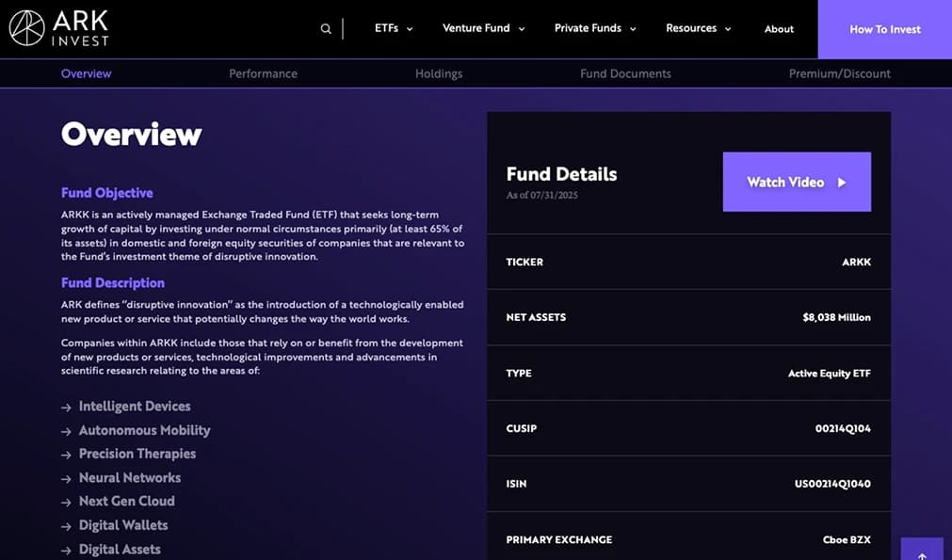The height and width of the screenshot is (560, 952).
Task: Click the CUSIP value 00214Q104
Action: click(x=843, y=428)
